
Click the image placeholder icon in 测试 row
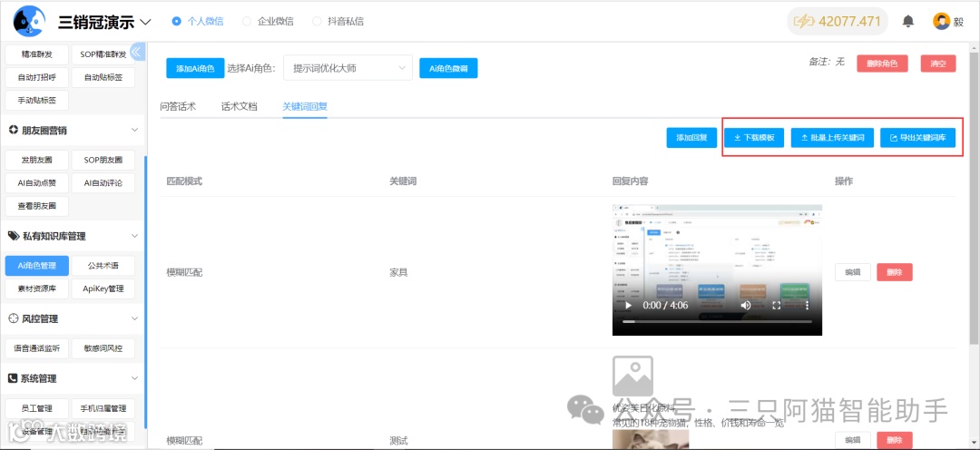632,377
